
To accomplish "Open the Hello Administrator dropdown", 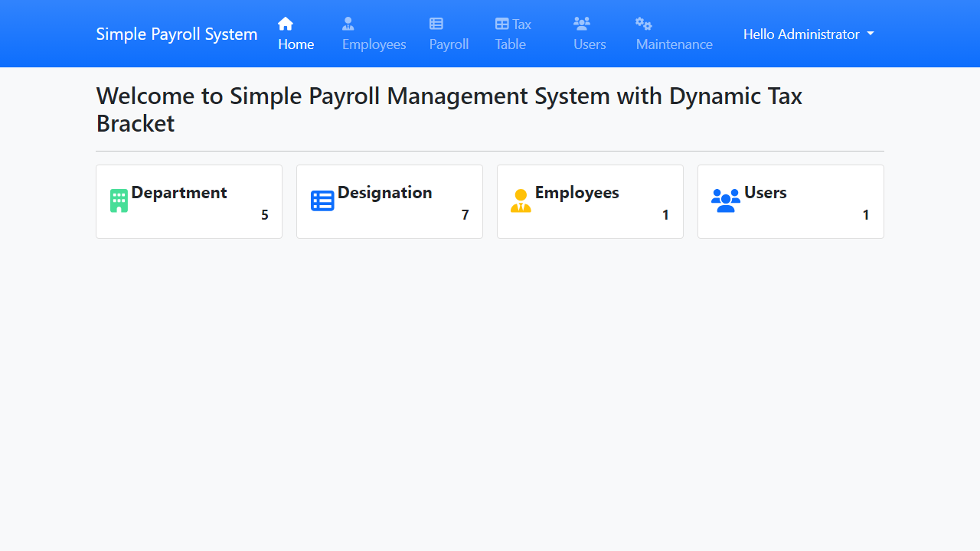I will click(x=808, y=34).
